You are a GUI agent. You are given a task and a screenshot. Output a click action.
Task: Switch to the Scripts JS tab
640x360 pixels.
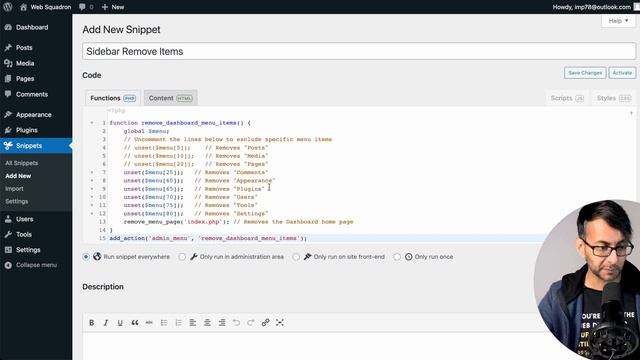pyautogui.click(x=567, y=98)
